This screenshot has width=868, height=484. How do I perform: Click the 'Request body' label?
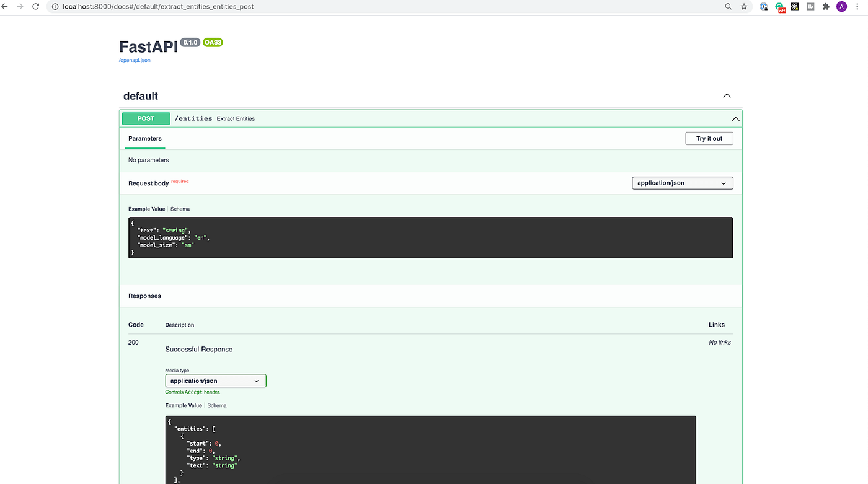148,183
